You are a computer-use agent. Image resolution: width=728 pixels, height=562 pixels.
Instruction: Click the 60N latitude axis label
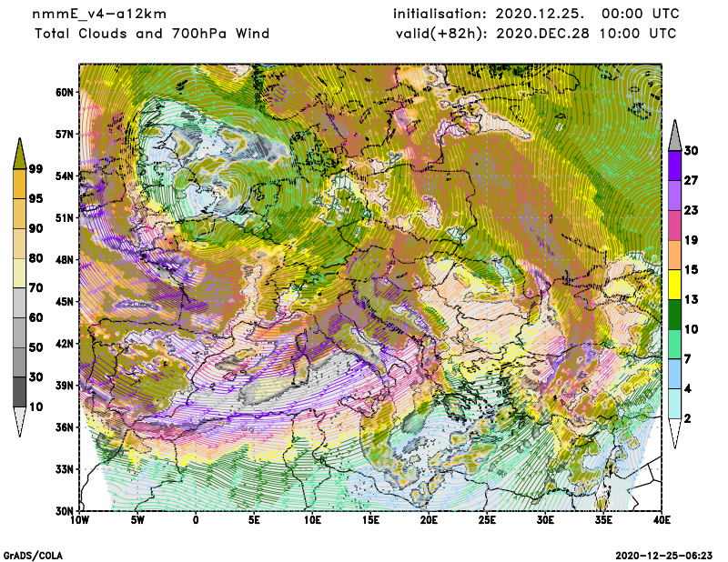click(x=64, y=92)
